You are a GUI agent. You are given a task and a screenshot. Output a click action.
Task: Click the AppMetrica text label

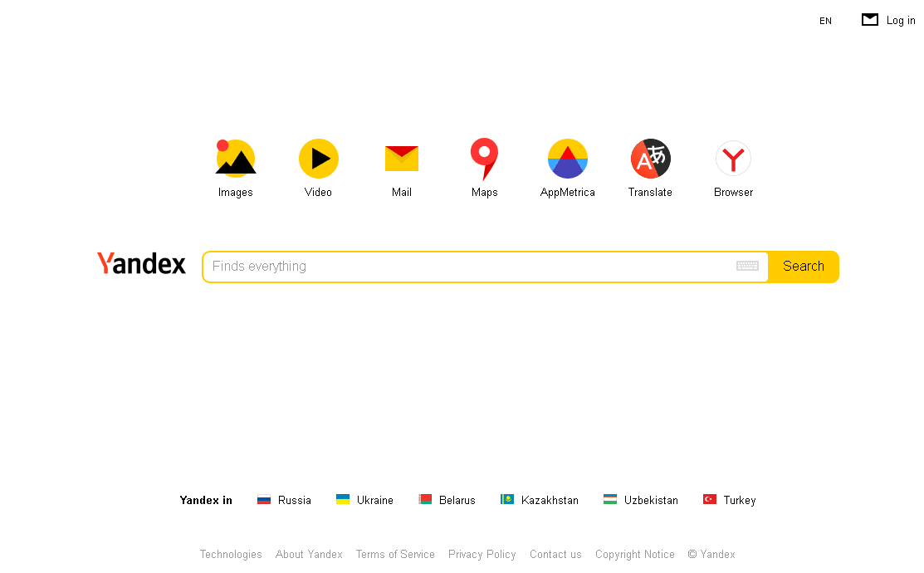point(568,192)
